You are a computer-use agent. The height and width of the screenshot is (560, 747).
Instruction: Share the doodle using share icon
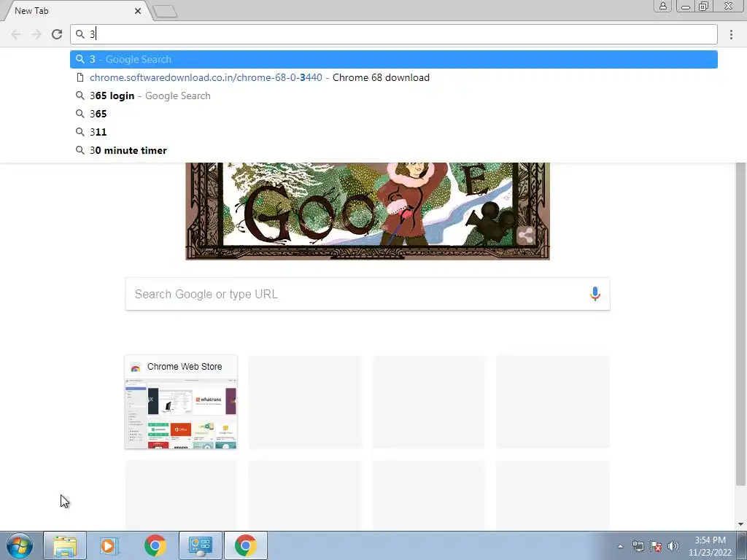[x=525, y=236]
